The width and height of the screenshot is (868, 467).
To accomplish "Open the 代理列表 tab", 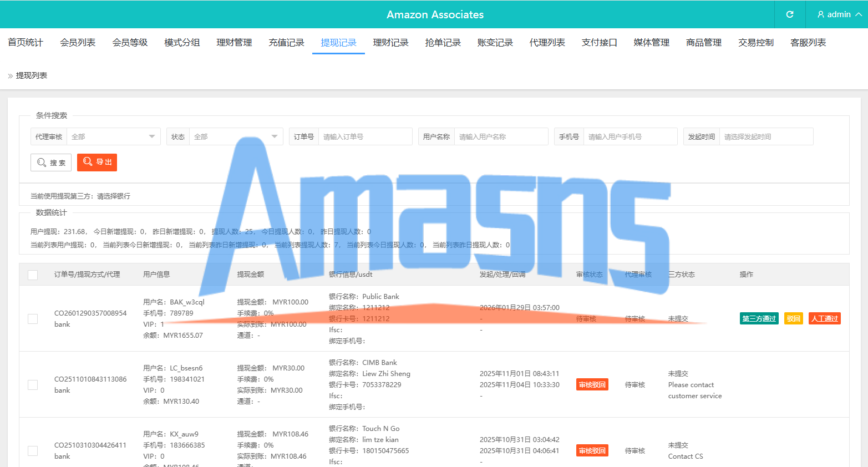I will click(x=547, y=42).
